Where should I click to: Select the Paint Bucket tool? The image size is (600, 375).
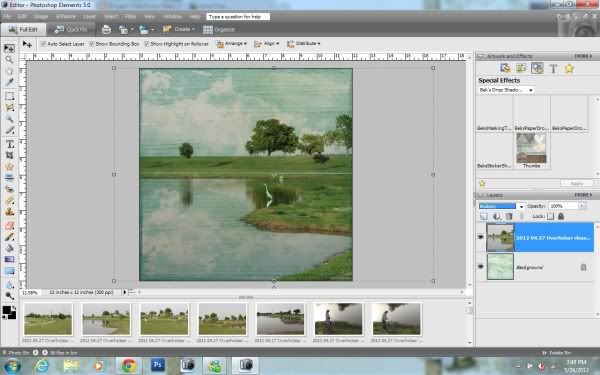[9, 248]
